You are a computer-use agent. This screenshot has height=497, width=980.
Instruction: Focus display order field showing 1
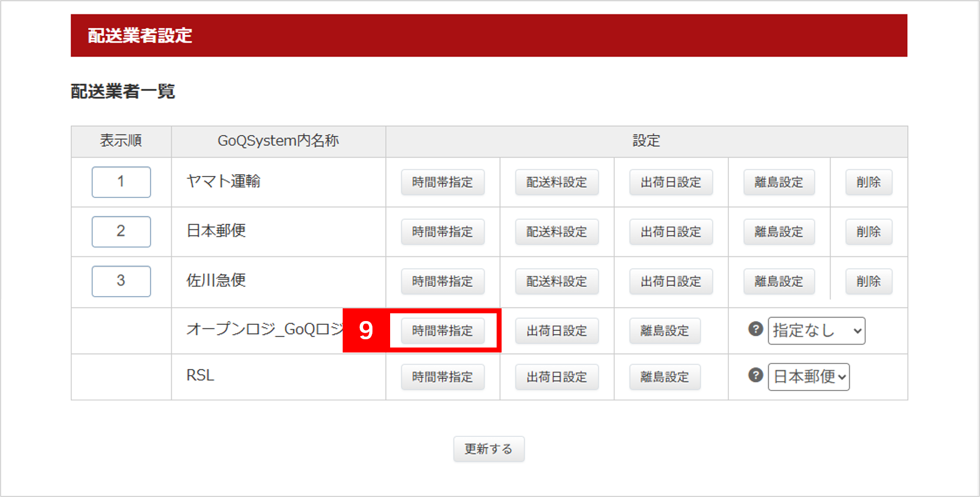coord(121,182)
